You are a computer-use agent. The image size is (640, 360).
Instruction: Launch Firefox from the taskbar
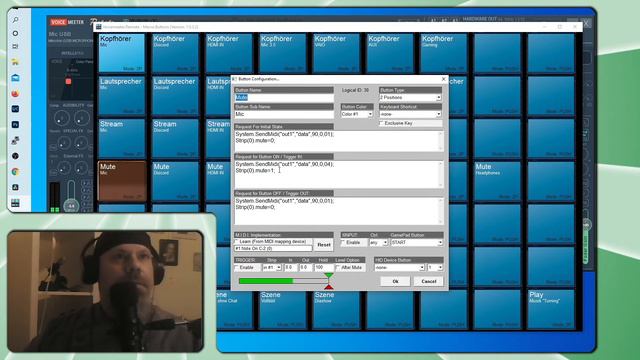[x=16, y=93]
